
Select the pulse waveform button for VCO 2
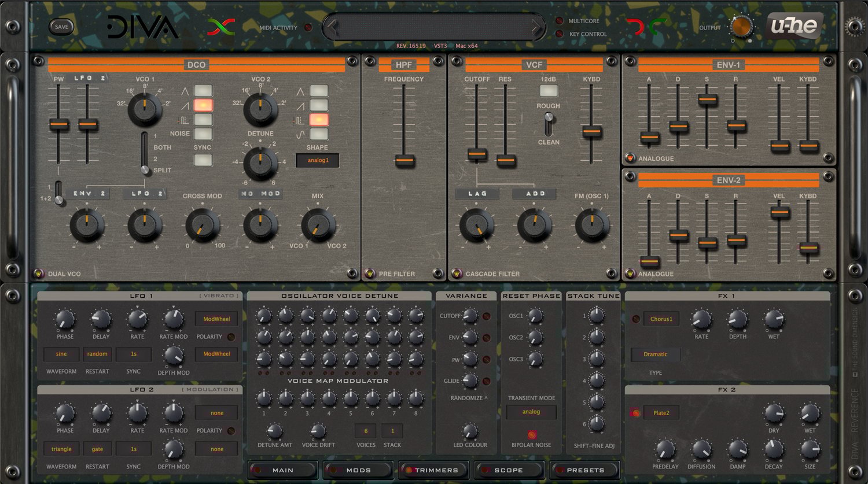tap(319, 120)
